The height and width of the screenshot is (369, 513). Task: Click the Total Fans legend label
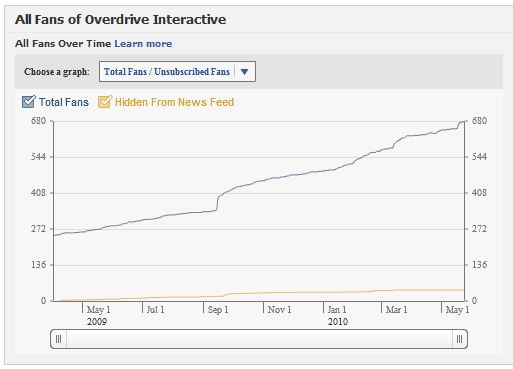pyautogui.click(x=64, y=102)
